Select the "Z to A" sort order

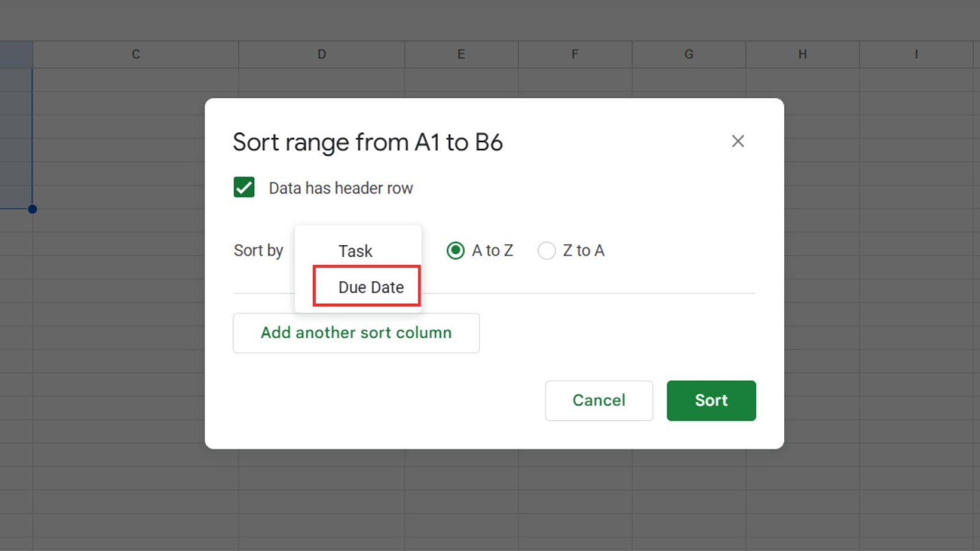[546, 250]
